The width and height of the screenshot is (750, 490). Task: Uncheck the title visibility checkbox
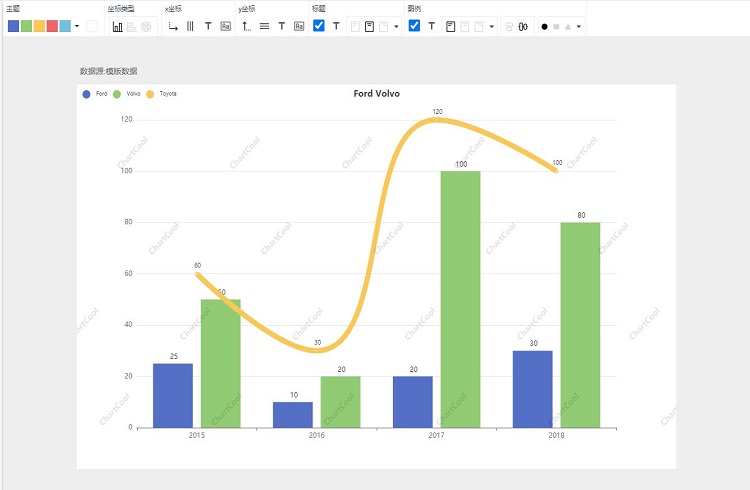tap(319, 26)
